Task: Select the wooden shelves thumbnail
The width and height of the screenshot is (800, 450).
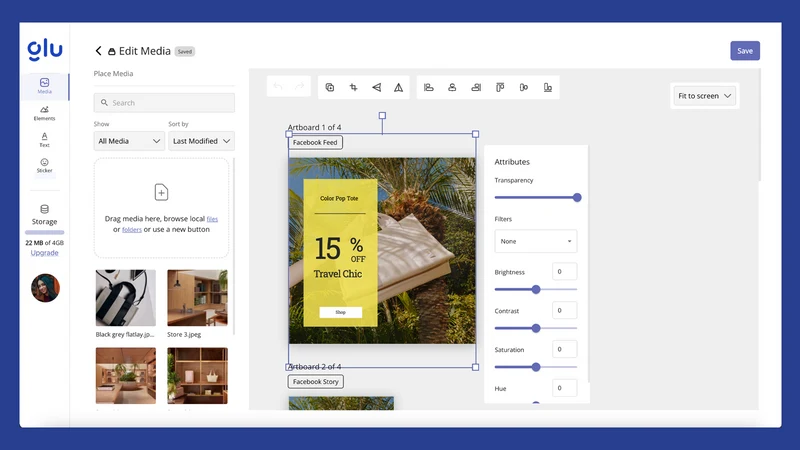Action: 197,376
